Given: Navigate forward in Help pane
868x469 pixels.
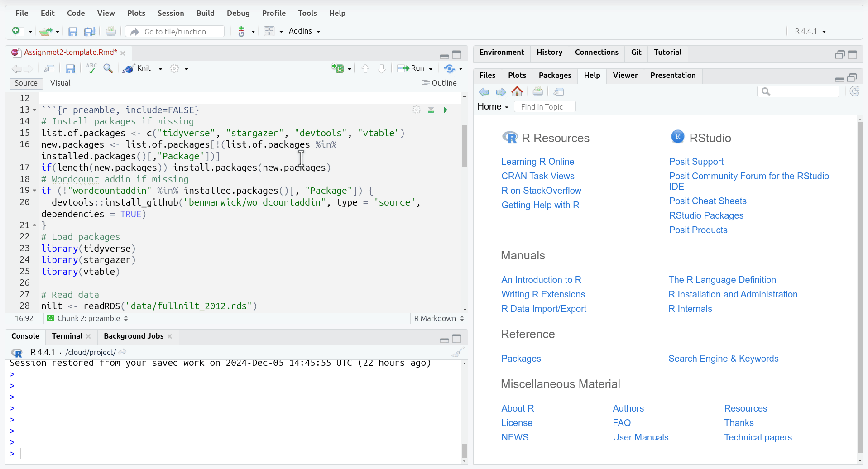Looking at the screenshot, I should (x=501, y=92).
